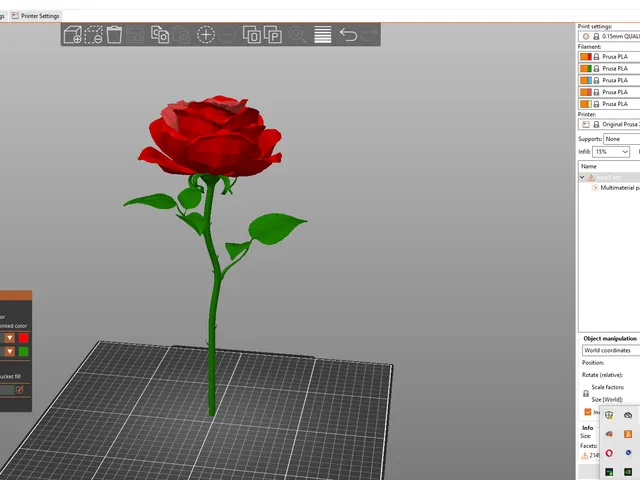Viewport: 640px width, 480px height.
Task: Click the Windows Security shield tray icon
Action: [x=609, y=415]
